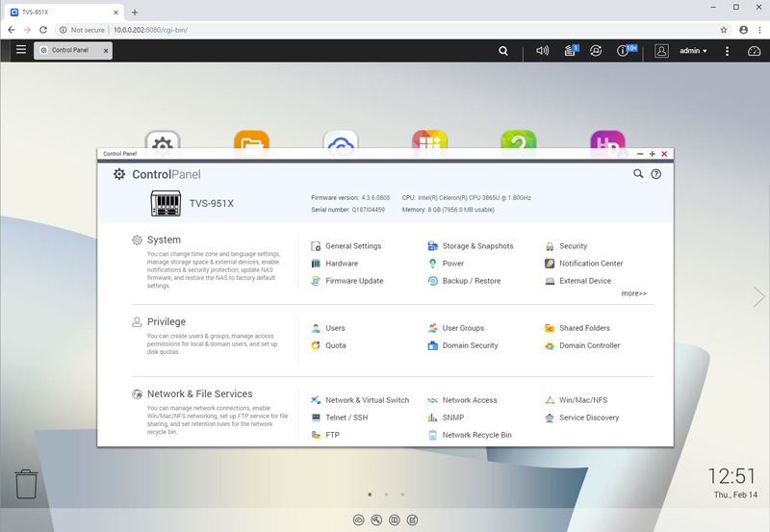Open background tasks icon in top bar
This screenshot has height=532, width=770.
571,50
